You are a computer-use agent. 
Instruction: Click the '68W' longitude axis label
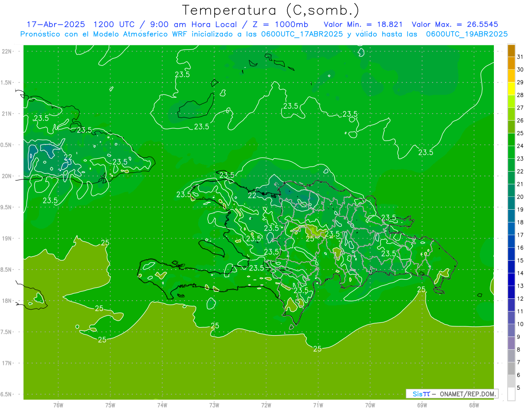[x=474, y=405]
